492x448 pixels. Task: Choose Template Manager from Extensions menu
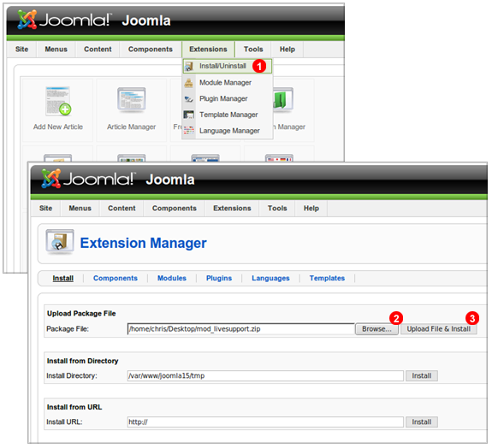pos(228,115)
